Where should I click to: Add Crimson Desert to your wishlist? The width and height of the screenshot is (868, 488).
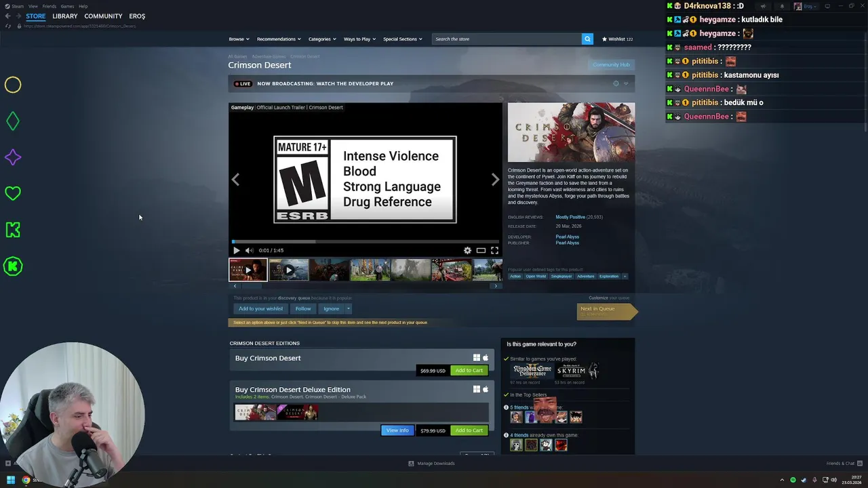[260, 308]
